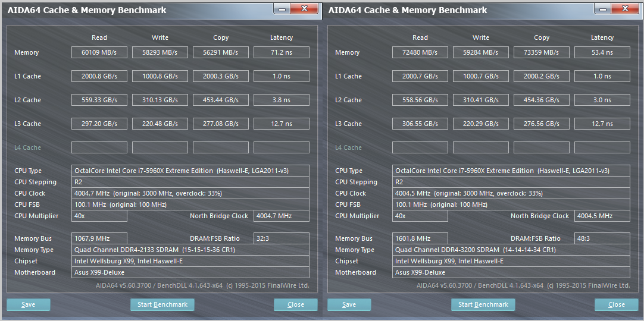The height and width of the screenshot is (321, 644).
Task: Minimize the right AIDA64 window
Action: (x=602, y=8)
